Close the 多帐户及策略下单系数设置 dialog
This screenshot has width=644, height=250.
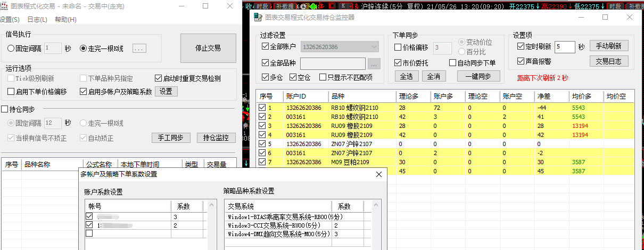click(x=379, y=174)
